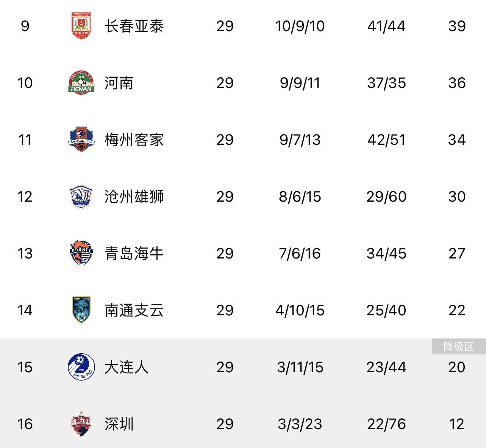Select the Meizhou Hakka team badge
Image resolution: width=486 pixels, height=448 pixels.
coord(81,139)
